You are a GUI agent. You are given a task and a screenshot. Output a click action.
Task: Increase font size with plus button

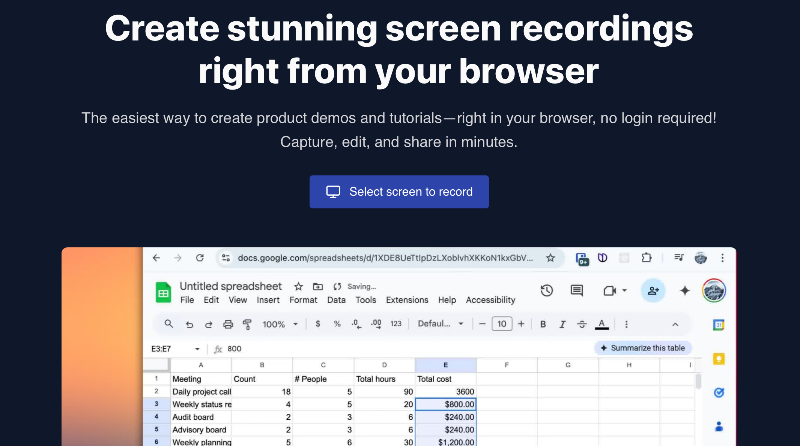[x=521, y=324]
